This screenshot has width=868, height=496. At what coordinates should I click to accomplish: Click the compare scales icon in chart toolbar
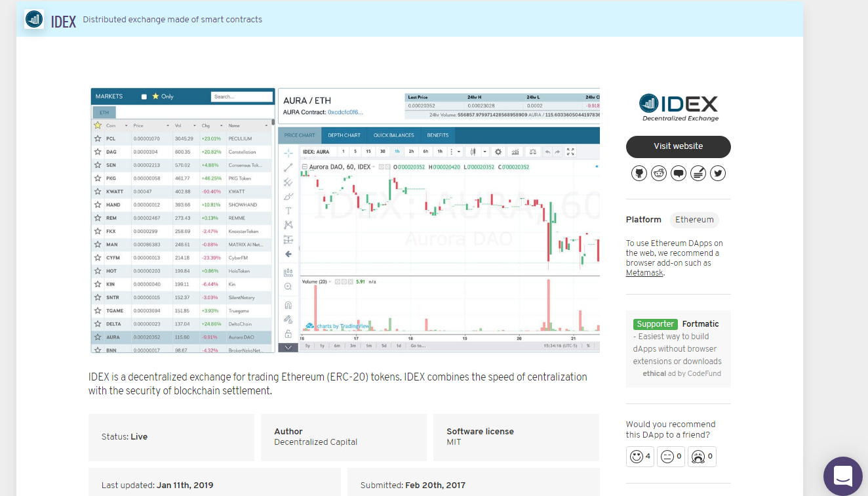pos(533,152)
